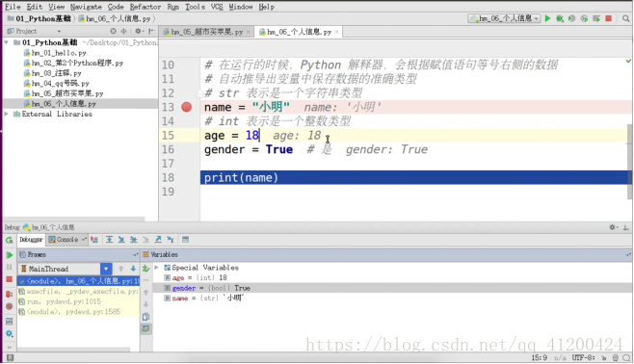Screen dimensions: 634x364
Task: Collapse all in the Project panel
Action: tap(123, 31)
